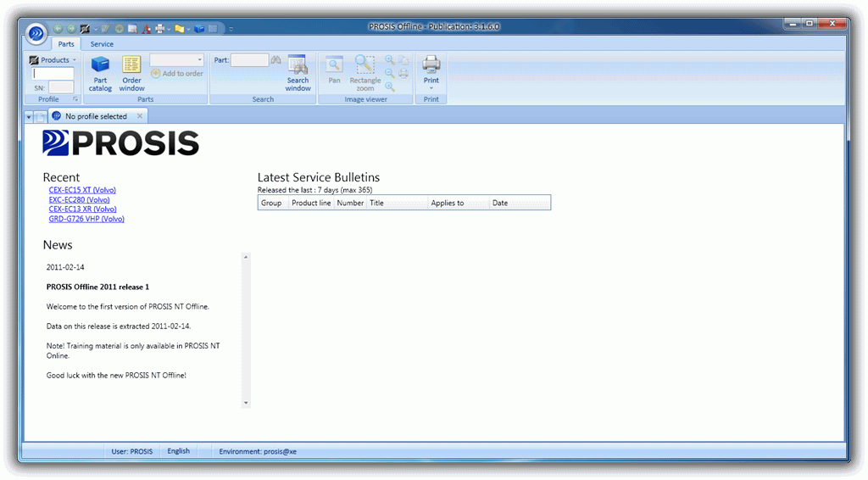The height and width of the screenshot is (480, 868).
Task: Open the Profile group dialog launcher
Action: pyautogui.click(x=75, y=99)
